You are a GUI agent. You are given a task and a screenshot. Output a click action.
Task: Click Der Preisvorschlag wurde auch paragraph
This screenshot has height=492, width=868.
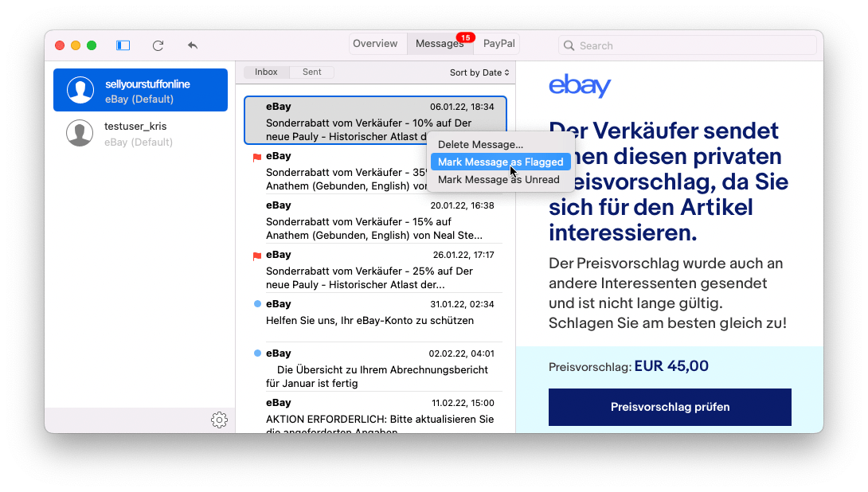[x=667, y=293]
